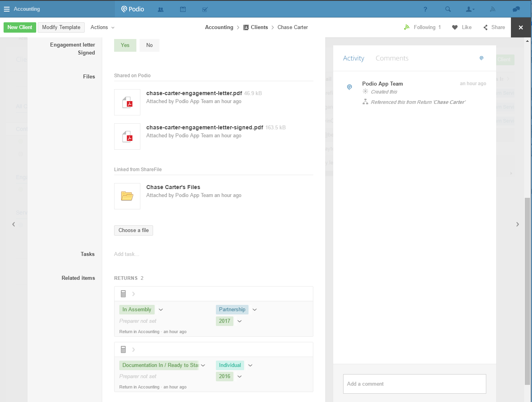Viewport: 532px width, 402px height.
Task: Set Engagement letter Signed to Yes
Action: (x=125, y=45)
